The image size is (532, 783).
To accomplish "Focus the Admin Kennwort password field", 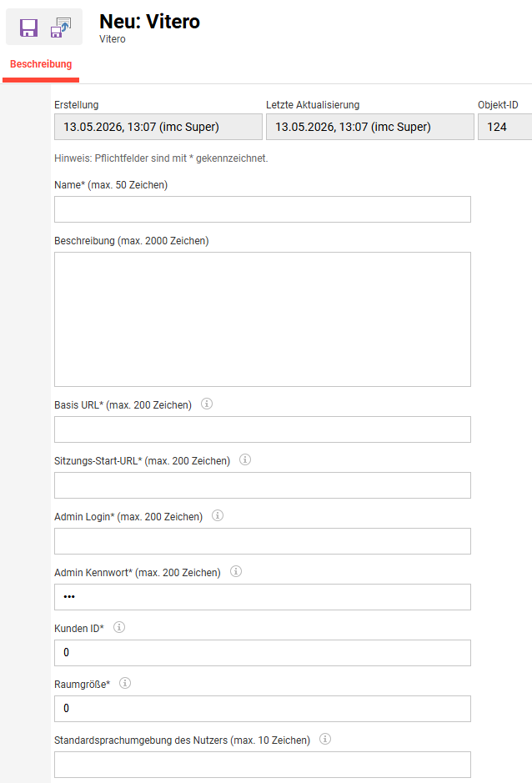I will 263,597.
